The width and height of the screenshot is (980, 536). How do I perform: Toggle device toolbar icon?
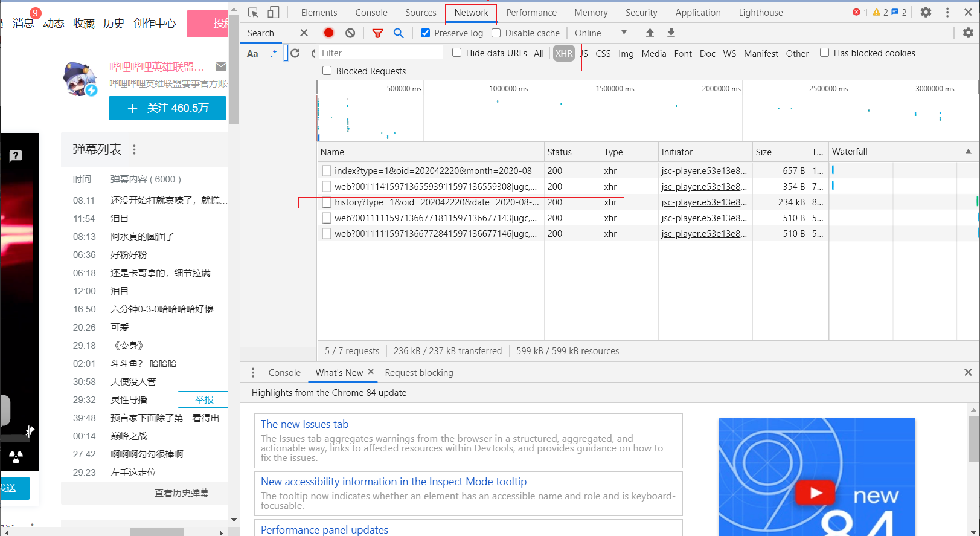pyautogui.click(x=274, y=13)
